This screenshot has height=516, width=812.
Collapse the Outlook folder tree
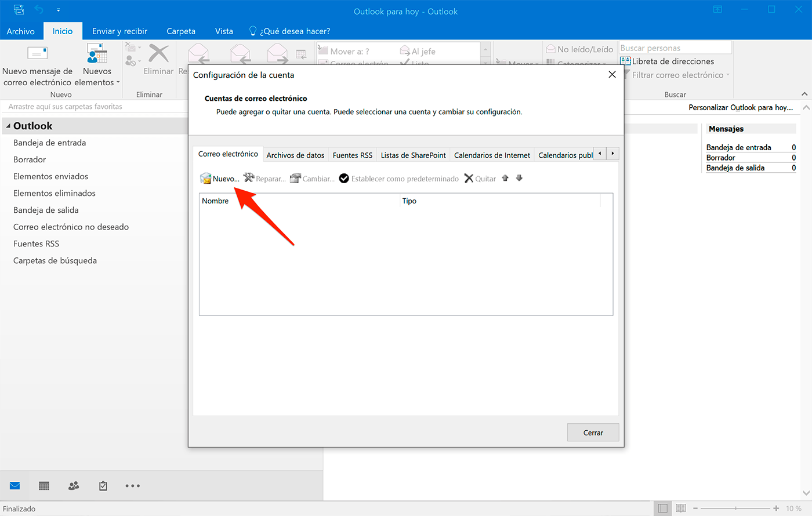tap(7, 126)
